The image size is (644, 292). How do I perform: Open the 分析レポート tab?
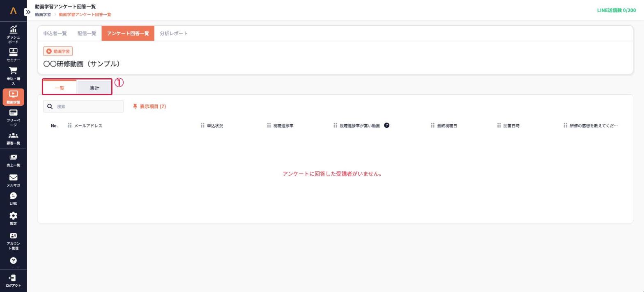[174, 34]
